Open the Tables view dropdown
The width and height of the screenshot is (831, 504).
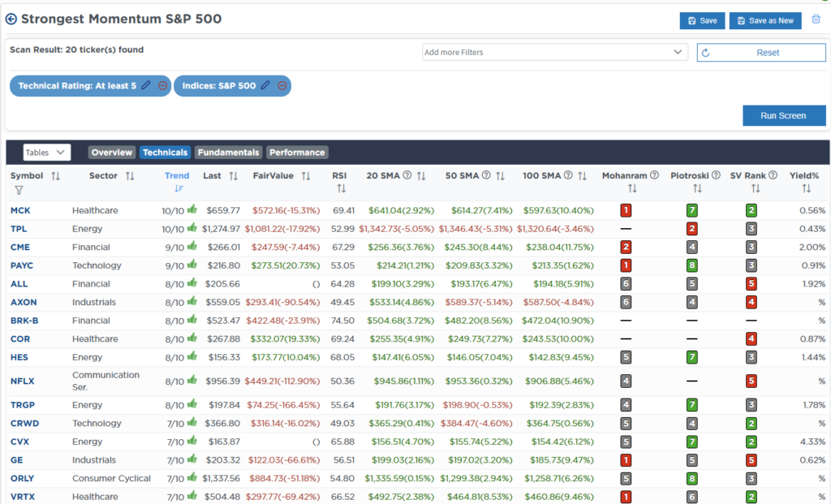47,152
